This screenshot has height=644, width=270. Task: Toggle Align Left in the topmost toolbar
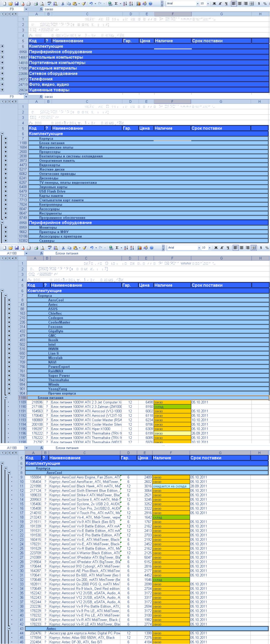pos(234,3)
